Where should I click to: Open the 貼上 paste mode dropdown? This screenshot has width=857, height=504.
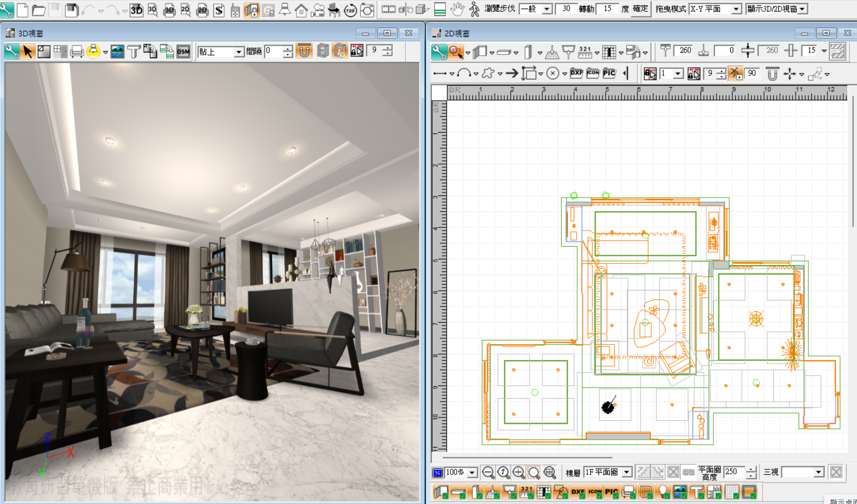tap(238, 52)
